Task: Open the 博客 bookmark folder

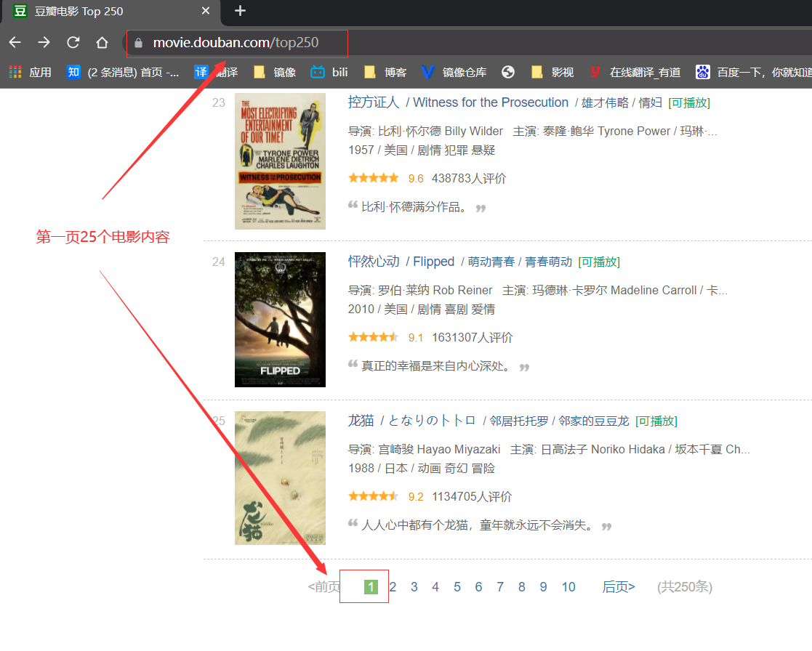Action: pyautogui.click(x=385, y=73)
